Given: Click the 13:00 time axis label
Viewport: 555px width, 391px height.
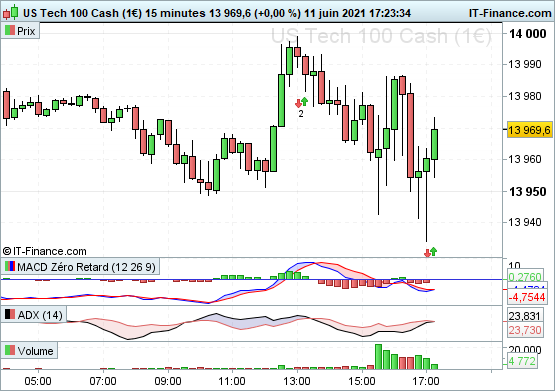Looking at the screenshot, I should tap(297, 381).
